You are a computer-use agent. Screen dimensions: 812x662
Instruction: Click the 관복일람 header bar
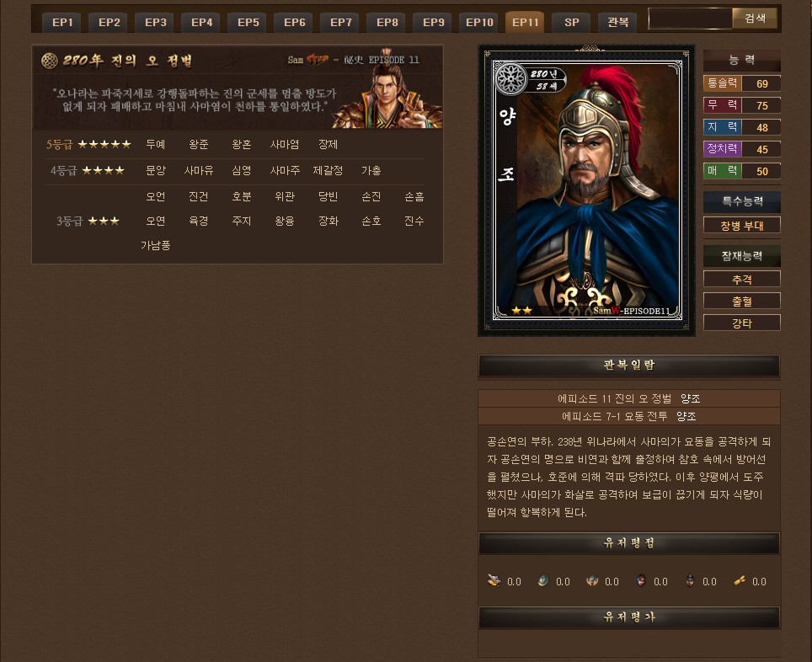[628, 366]
